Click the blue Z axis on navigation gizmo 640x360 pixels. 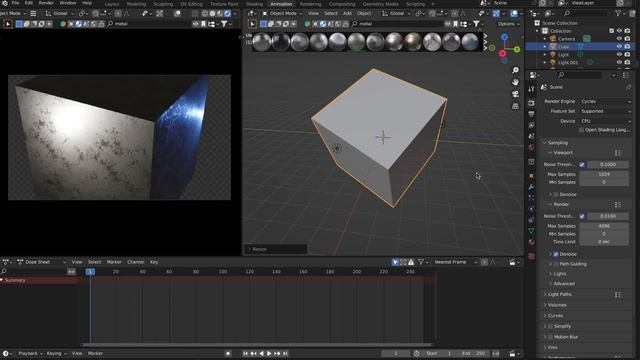(x=504, y=37)
